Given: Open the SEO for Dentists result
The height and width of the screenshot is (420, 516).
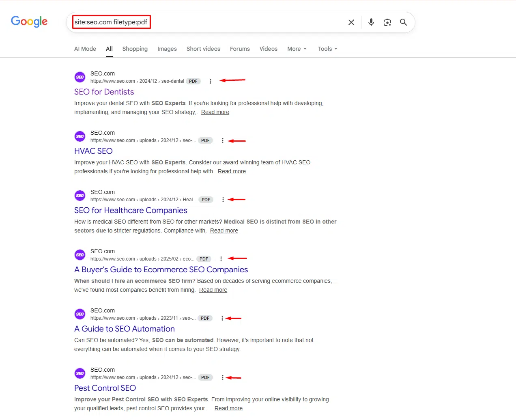Looking at the screenshot, I should (x=104, y=92).
